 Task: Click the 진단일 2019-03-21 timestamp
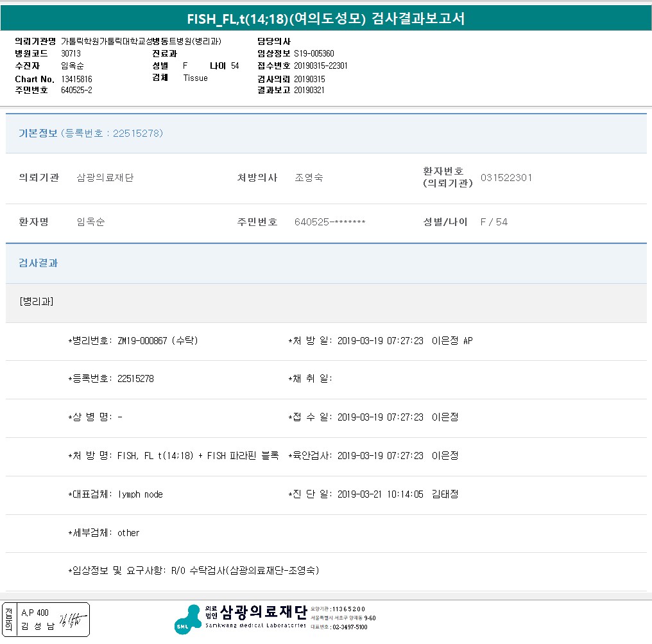pyautogui.click(x=380, y=494)
